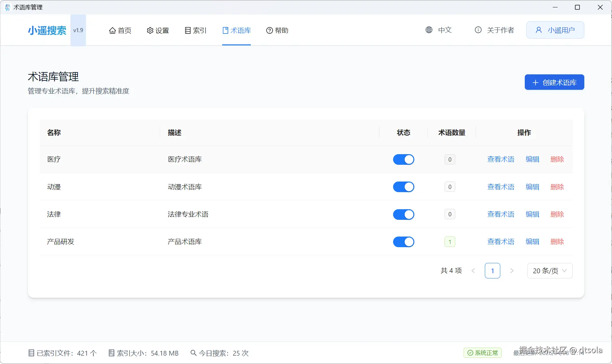Screen dimensions: 612x364
Task: Click the 医疗术语库 description cell
Action: (185, 159)
